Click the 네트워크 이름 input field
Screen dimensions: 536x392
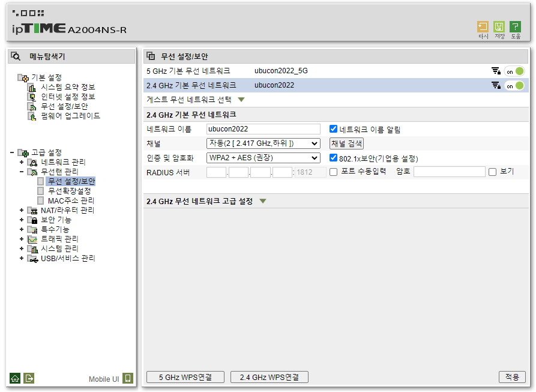coord(263,129)
